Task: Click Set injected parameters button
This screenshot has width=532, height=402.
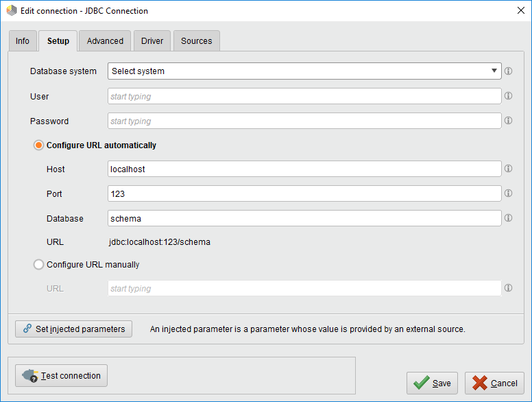Action: pyautogui.click(x=73, y=329)
